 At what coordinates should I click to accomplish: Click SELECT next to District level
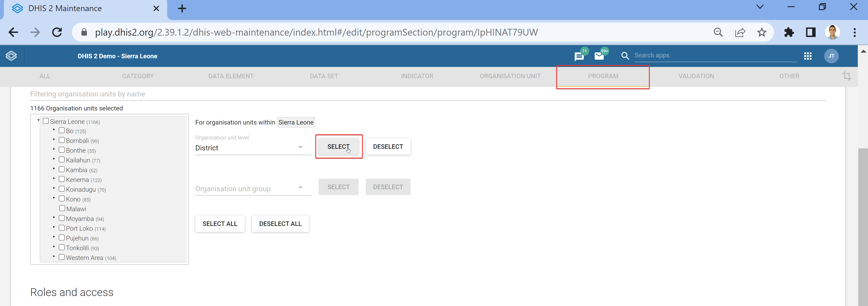pyautogui.click(x=338, y=147)
